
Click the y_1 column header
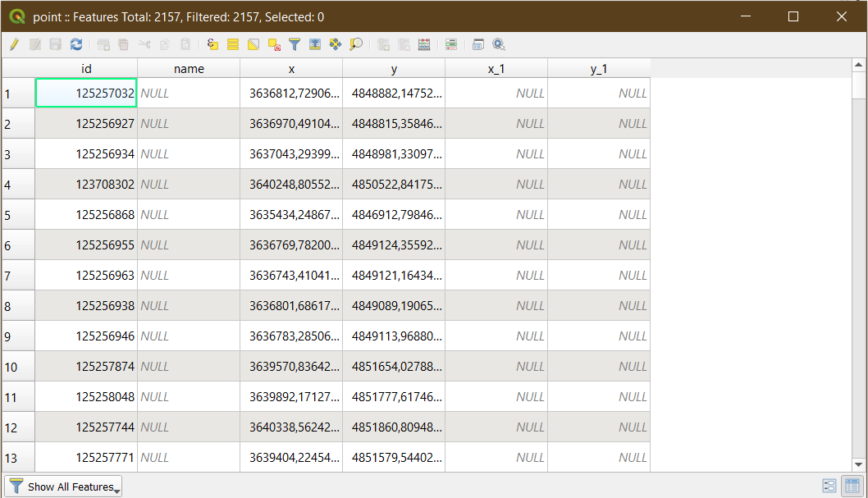tap(598, 69)
